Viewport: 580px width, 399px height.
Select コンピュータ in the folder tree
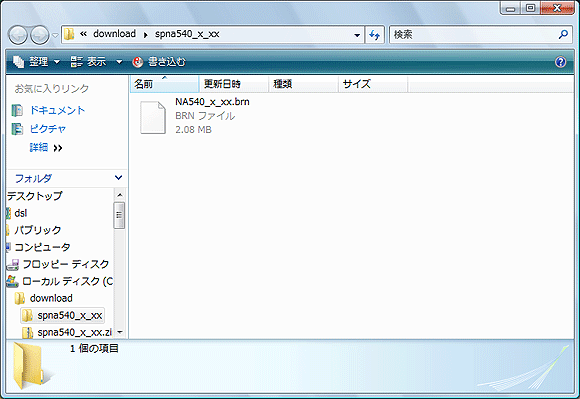[x=42, y=247]
